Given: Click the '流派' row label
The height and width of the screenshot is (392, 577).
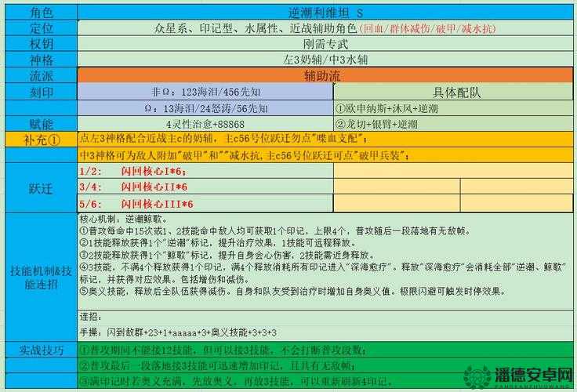Looking at the screenshot, I should (42, 76).
